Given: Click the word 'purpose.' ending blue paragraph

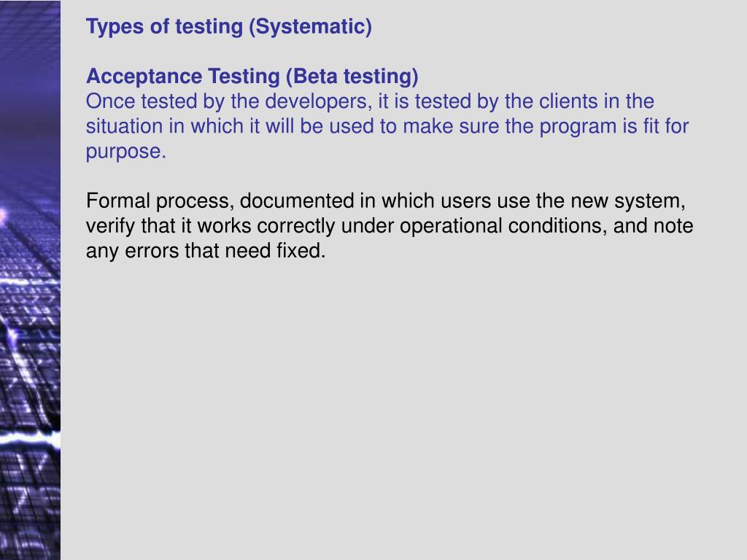Looking at the screenshot, I should [x=126, y=152].
